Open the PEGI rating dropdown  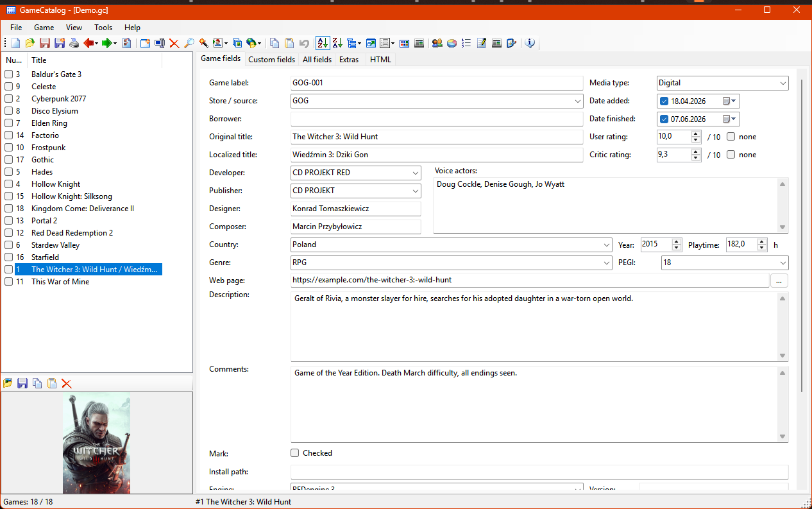[x=783, y=263]
